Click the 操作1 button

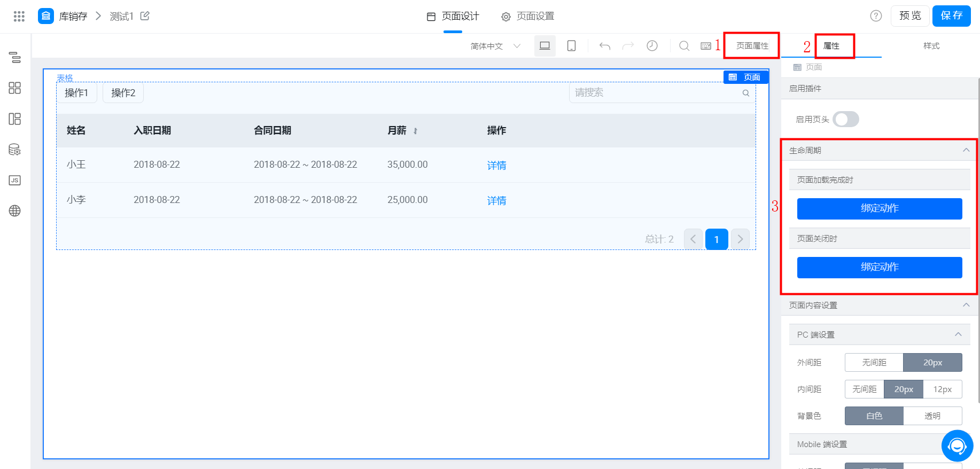point(76,93)
